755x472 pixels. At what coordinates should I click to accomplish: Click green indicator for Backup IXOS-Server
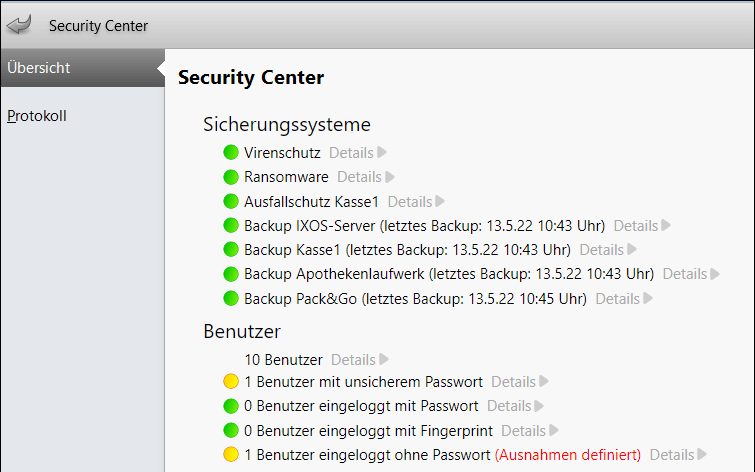point(231,225)
